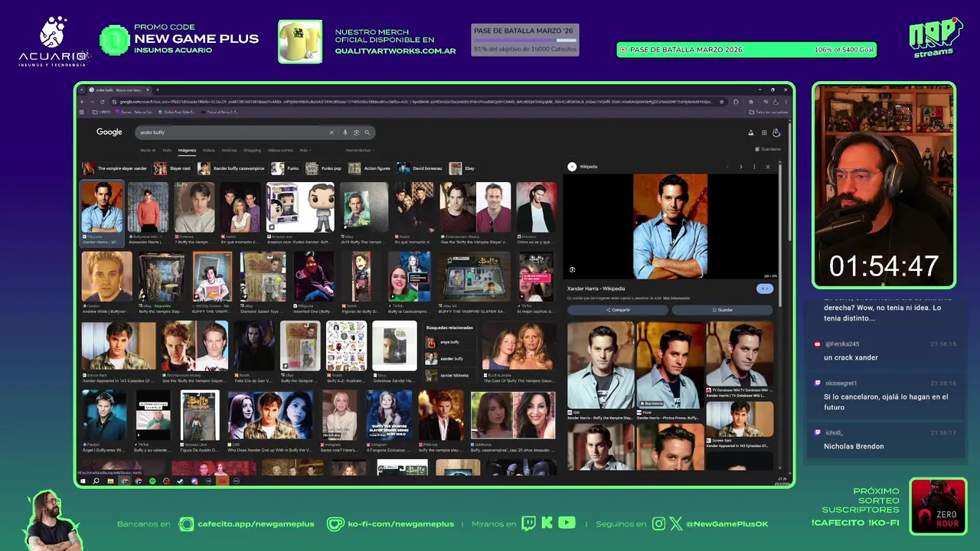Open Windows Start menu
This screenshot has height=551, width=980.
(83, 481)
